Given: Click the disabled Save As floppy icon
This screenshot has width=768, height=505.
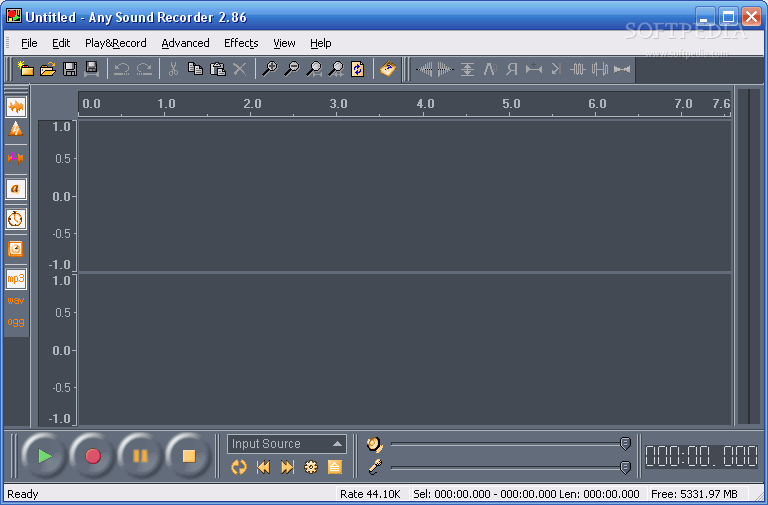Looking at the screenshot, I should [x=92, y=69].
